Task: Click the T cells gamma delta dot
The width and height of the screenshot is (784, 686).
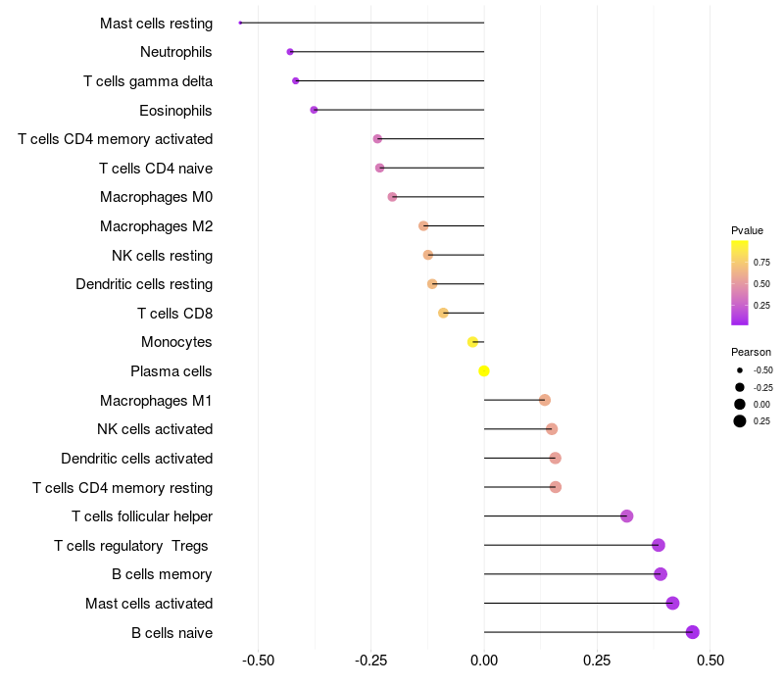Action: point(296,81)
